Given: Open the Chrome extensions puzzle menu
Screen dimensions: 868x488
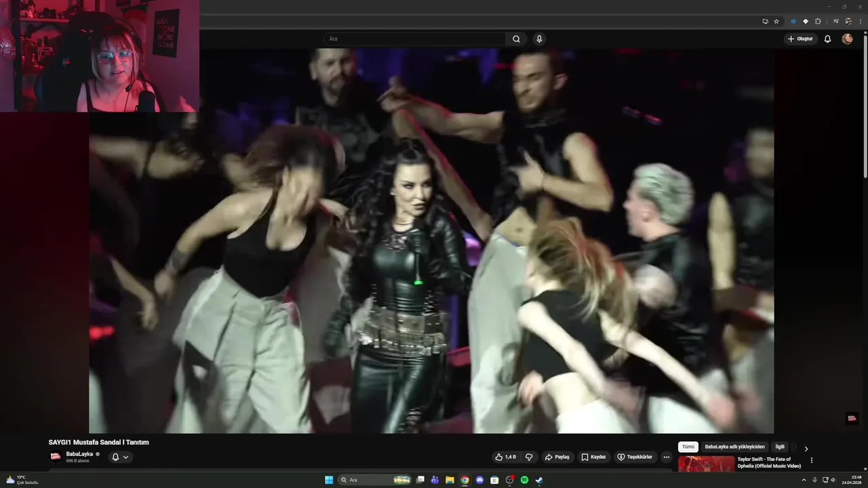Looking at the screenshot, I should pos(818,21).
